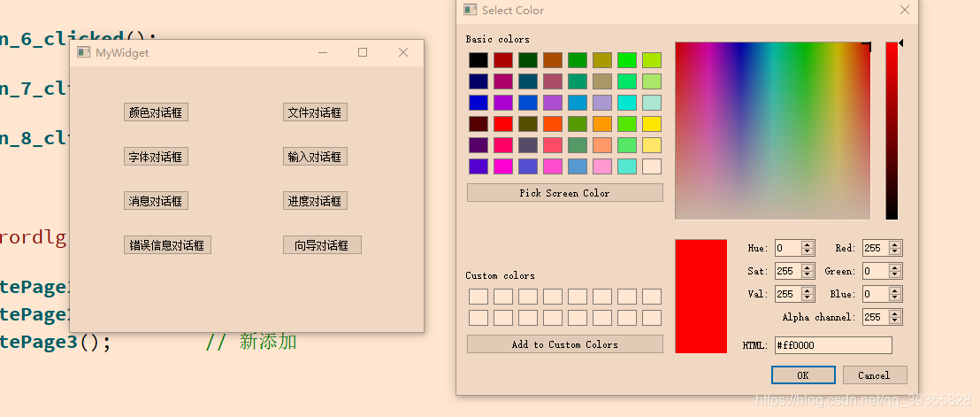This screenshot has height=417, width=980.
Task: Open the 消息对话框 message dialog
Action: [x=156, y=201]
